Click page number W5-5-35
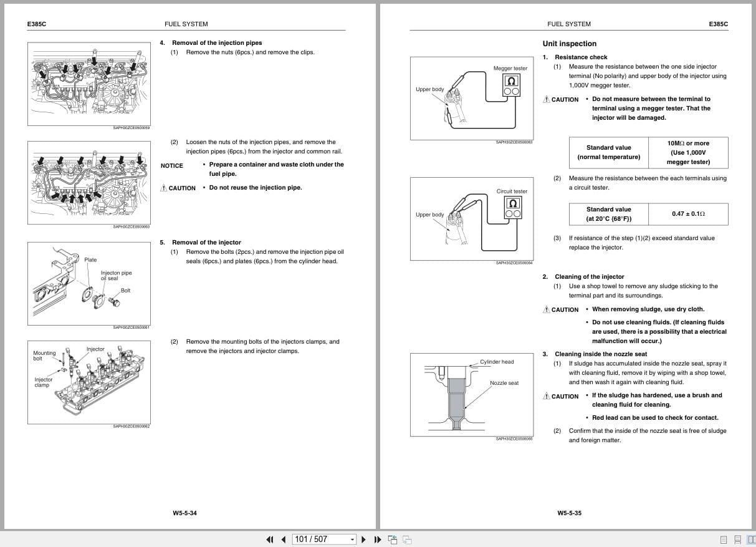The width and height of the screenshot is (756, 547). pyautogui.click(x=569, y=513)
